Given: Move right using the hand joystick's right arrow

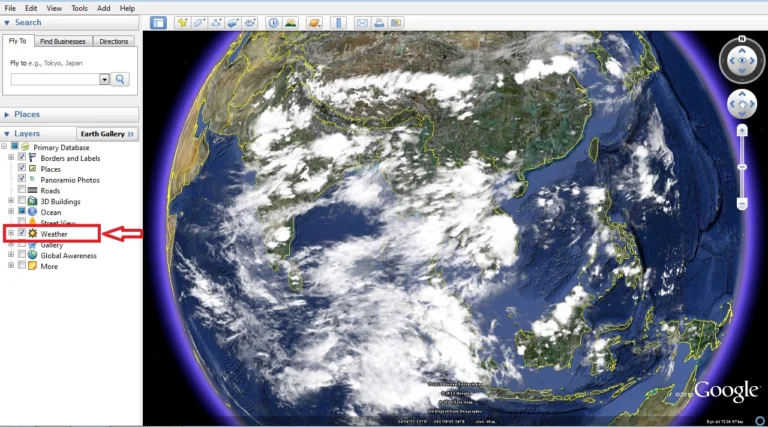Looking at the screenshot, I should (x=752, y=104).
